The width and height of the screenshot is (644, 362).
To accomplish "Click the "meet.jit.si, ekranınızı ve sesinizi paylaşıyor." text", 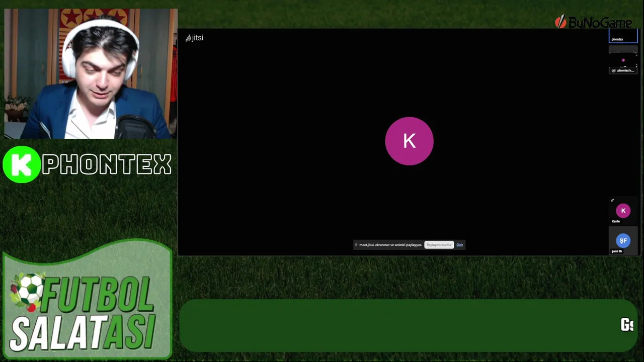I will coord(390,245).
